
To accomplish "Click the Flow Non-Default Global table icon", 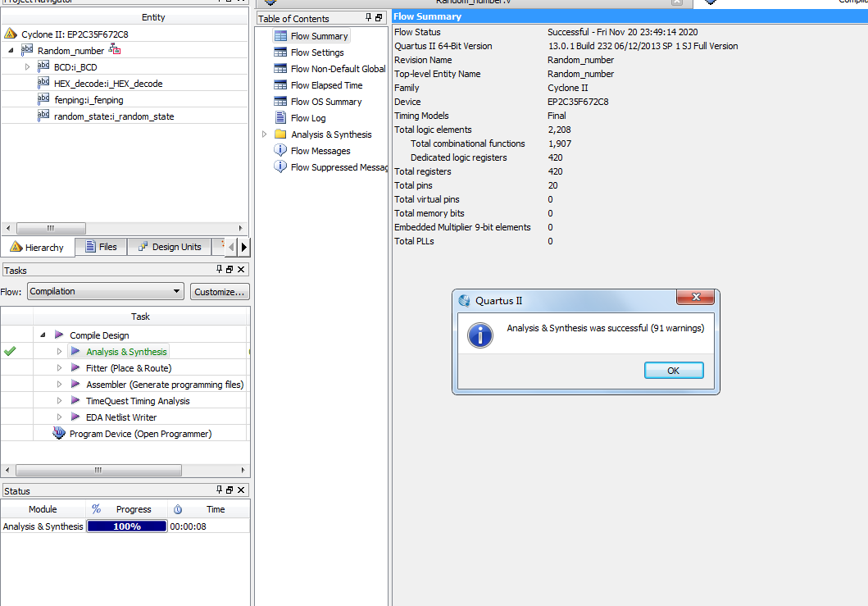I will tap(280, 69).
